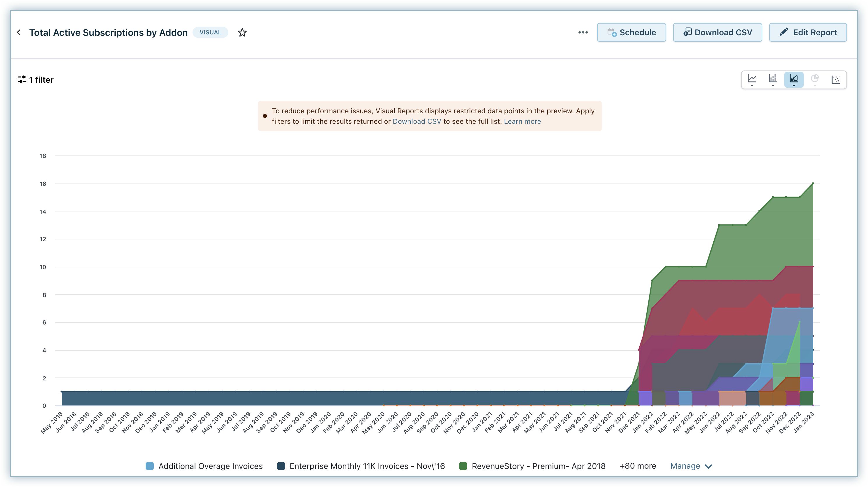Open the Manage dropdown
Viewport: 868px width, 487px height.
click(x=691, y=466)
